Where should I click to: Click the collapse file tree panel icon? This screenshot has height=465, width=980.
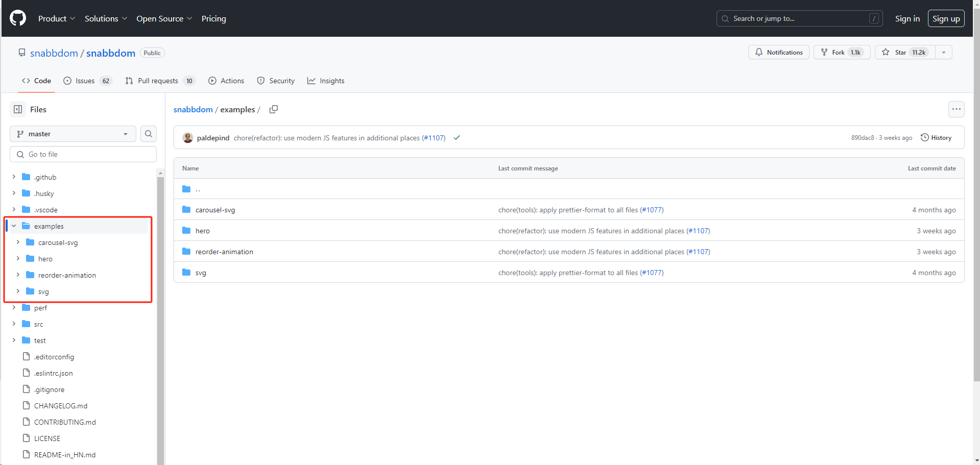18,109
